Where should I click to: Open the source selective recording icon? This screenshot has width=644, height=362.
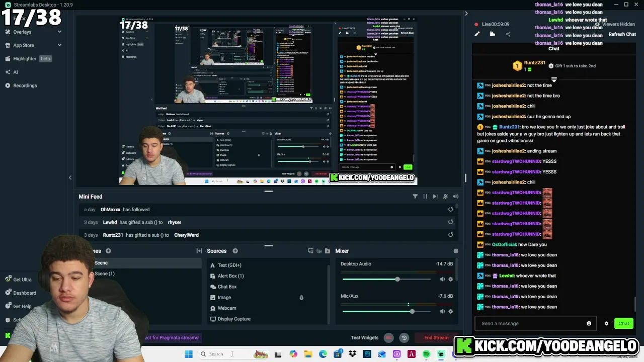pos(310,251)
